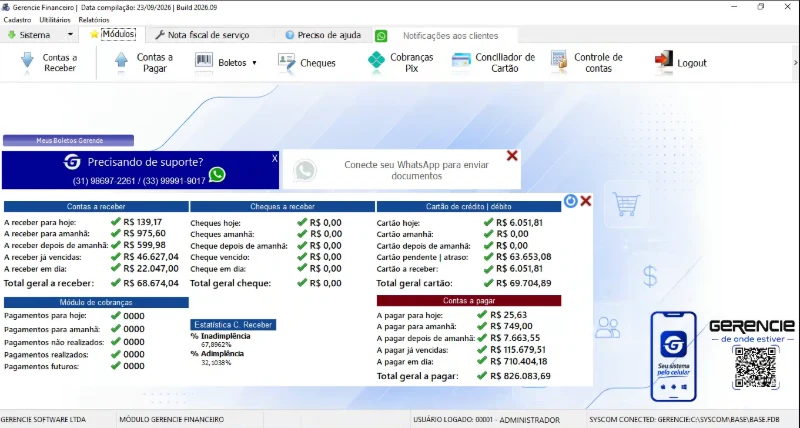Click the 67,8962% Inadimplência value
800x428 pixels.
216,345
